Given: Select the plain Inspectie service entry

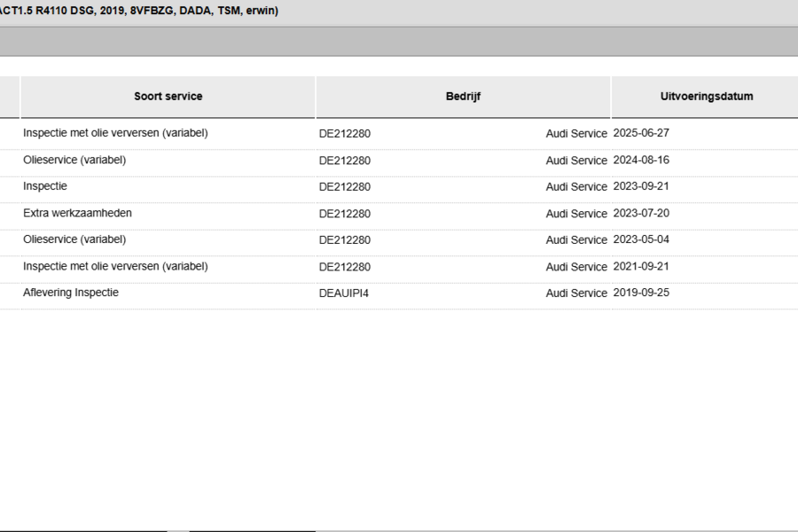Looking at the screenshot, I should coord(399,187).
